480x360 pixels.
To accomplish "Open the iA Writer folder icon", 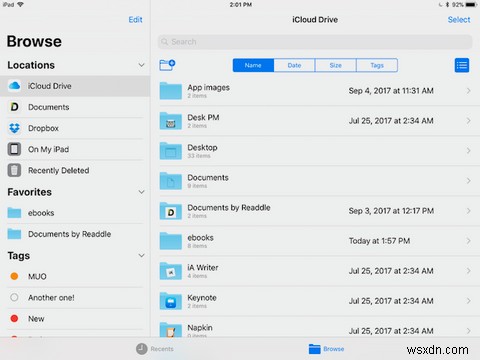I will [171, 271].
